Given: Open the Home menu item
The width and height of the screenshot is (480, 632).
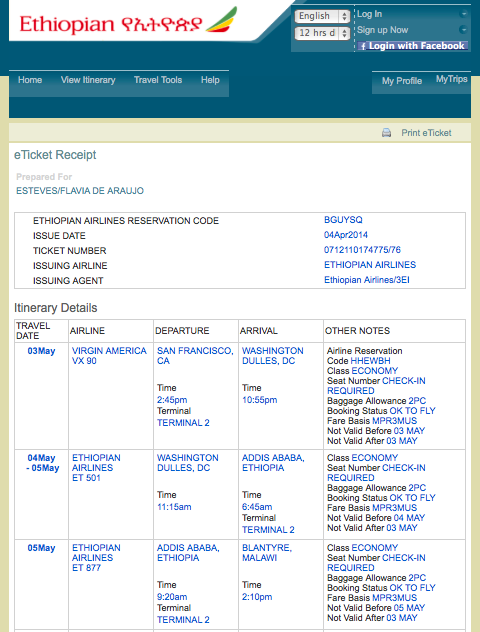Looking at the screenshot, I should point(30,80).
